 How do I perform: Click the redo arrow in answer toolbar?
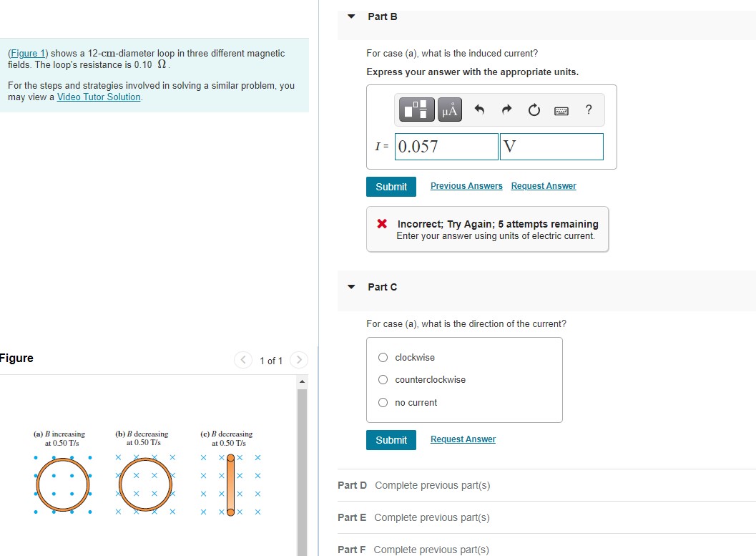(x=505, y=109)
